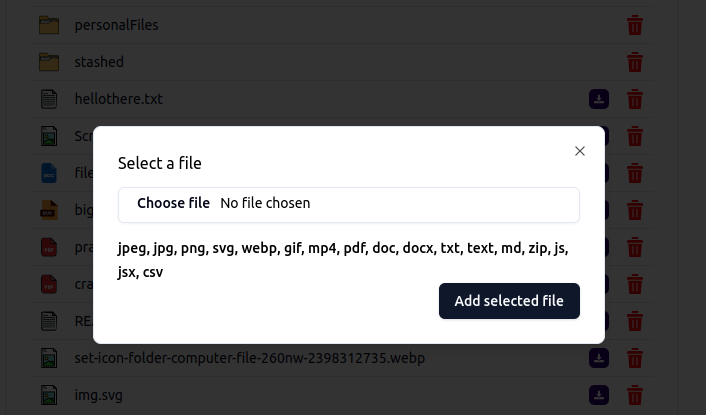The height and width of the screenshot is (415, 706).
Task: Delete the personalFiles folder with its trash icon
Action: 634,25
